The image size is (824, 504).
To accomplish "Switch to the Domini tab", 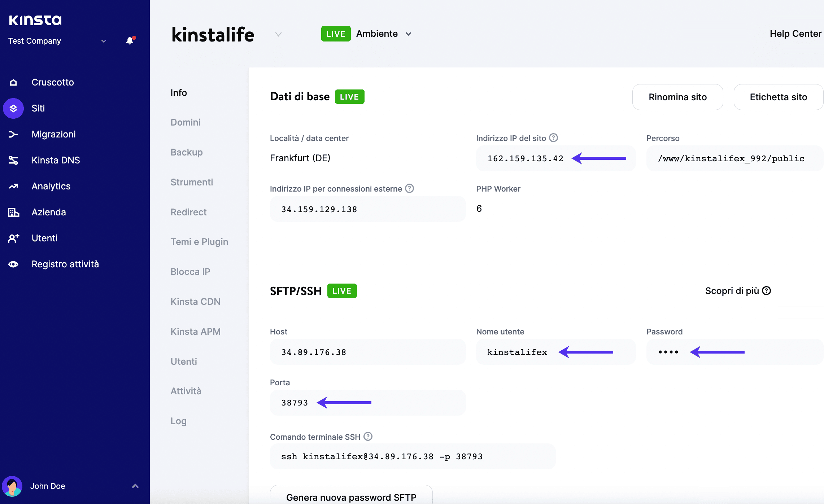I will 185,122.
